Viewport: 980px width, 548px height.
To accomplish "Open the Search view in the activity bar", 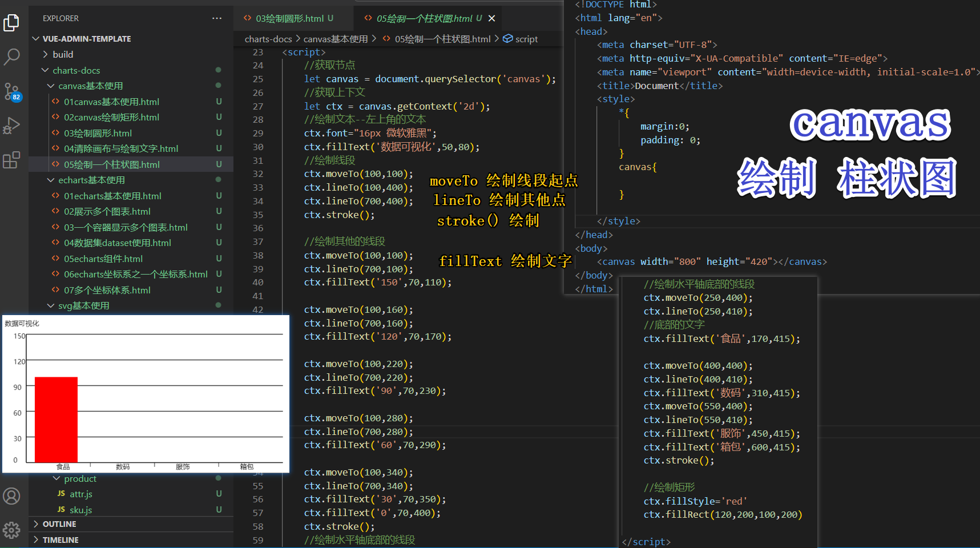I will 13,57.
